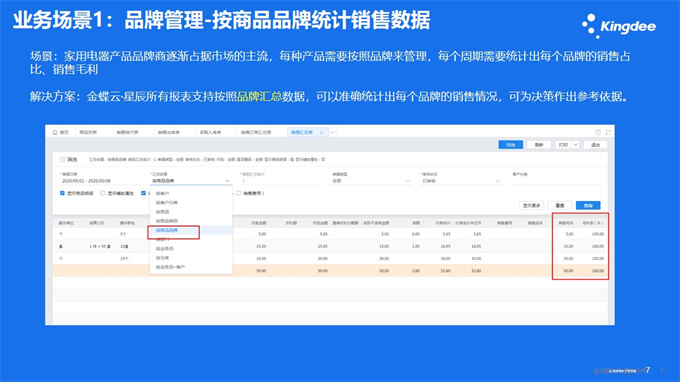Click the 10盒 cell in 整件散包 column
The image size is (680, 382).
124,246
